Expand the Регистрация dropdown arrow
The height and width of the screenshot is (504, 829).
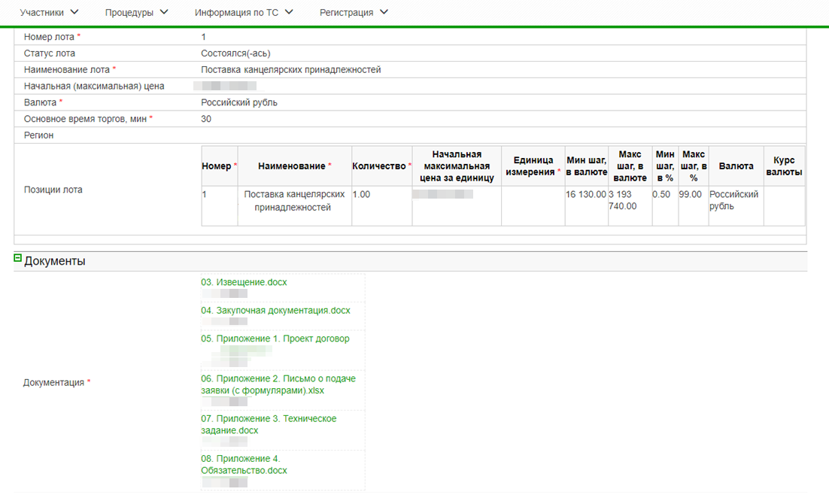(384, 12)
